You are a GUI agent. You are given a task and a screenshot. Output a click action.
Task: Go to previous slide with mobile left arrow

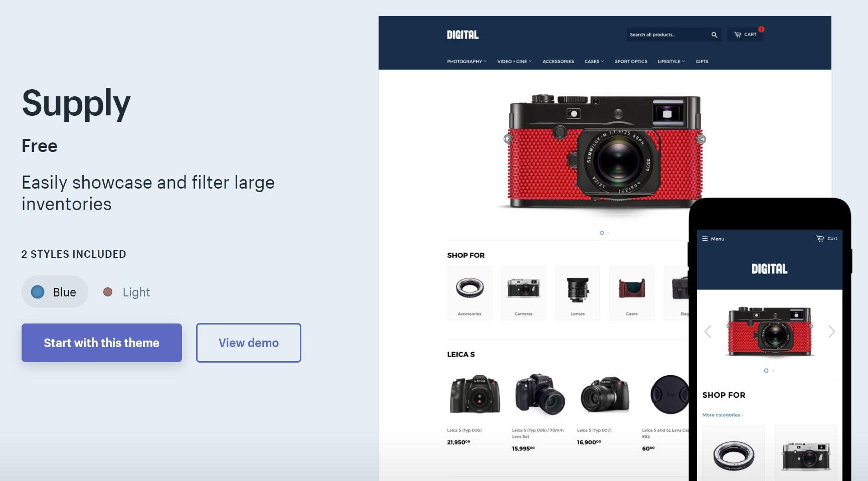pyautogui.click(x=708, y=332)
